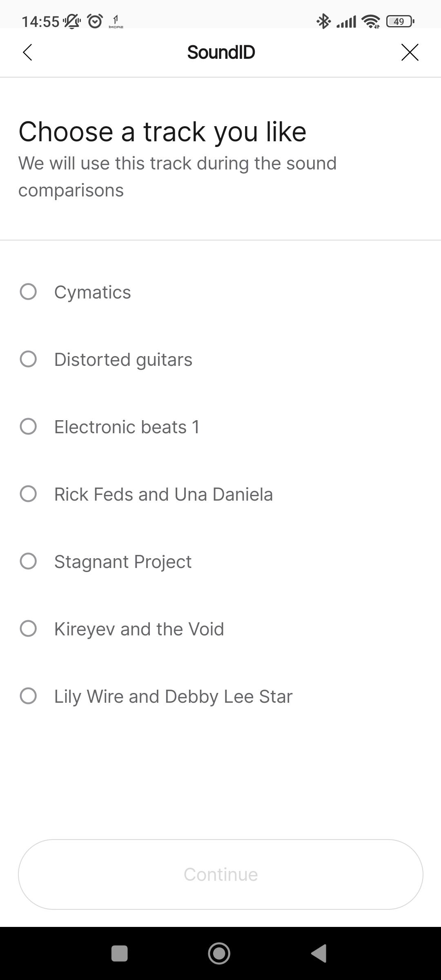This screenshot has height=980, width=441.
Task: Tap the muted vibration status icon
Action: [72, 21]
